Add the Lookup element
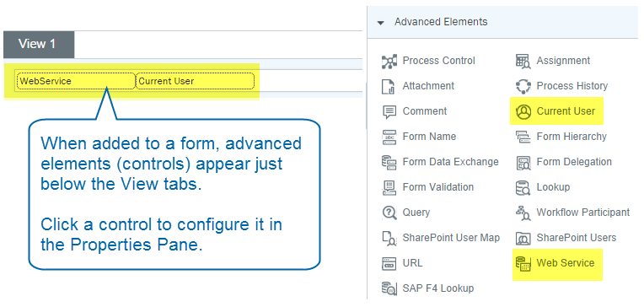The height and width of the screenshot is (307, 644). (x=543, y=187)
